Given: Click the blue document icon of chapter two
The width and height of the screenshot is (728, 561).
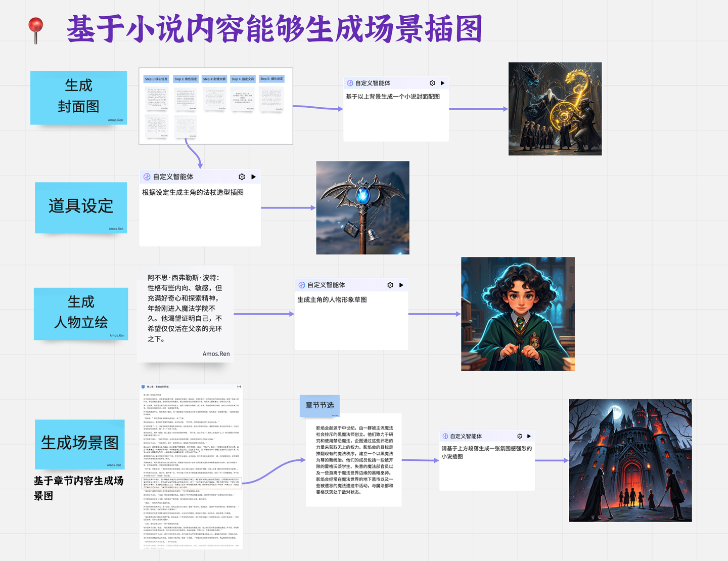Looking at the screenshot, I should (x=143, y=386).
